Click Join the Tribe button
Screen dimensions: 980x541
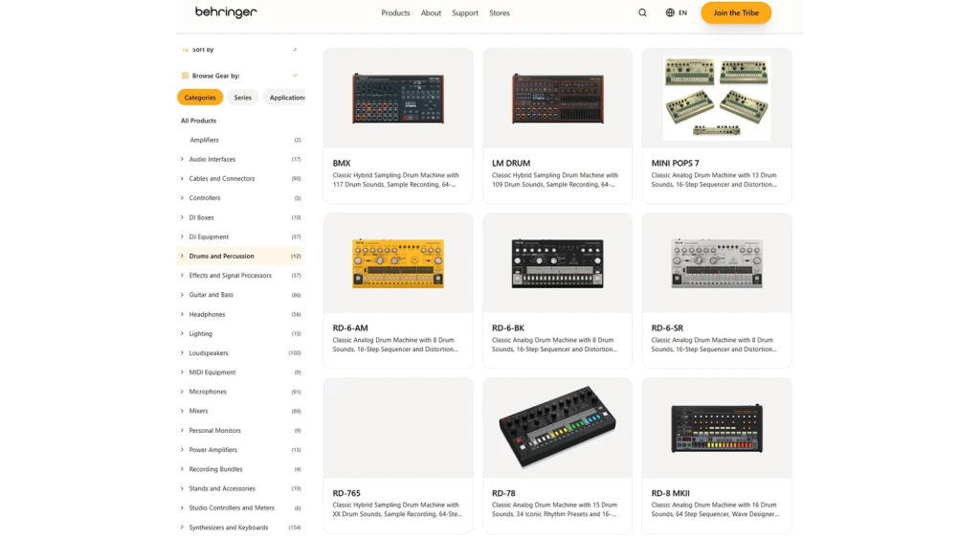tap(736, 12)
